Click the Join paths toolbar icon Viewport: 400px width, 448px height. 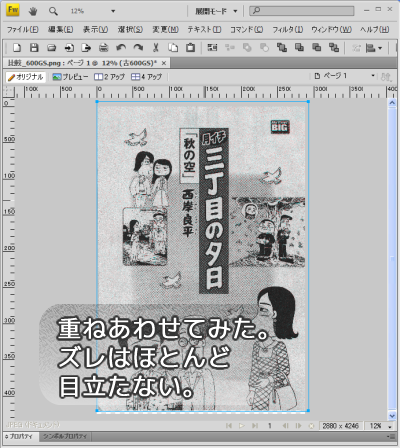coord(247,48)
